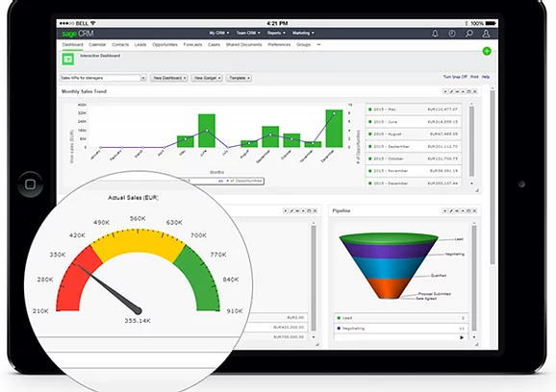Click the purple Negotiating funnel segment
556x392 pixels.
tap(389, 251)
